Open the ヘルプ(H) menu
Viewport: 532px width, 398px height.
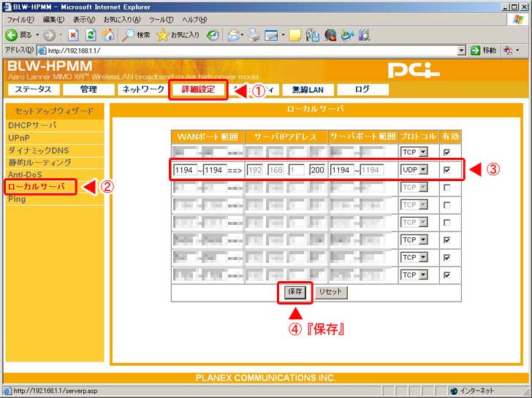pyautogui.click(x=194, y=20)
